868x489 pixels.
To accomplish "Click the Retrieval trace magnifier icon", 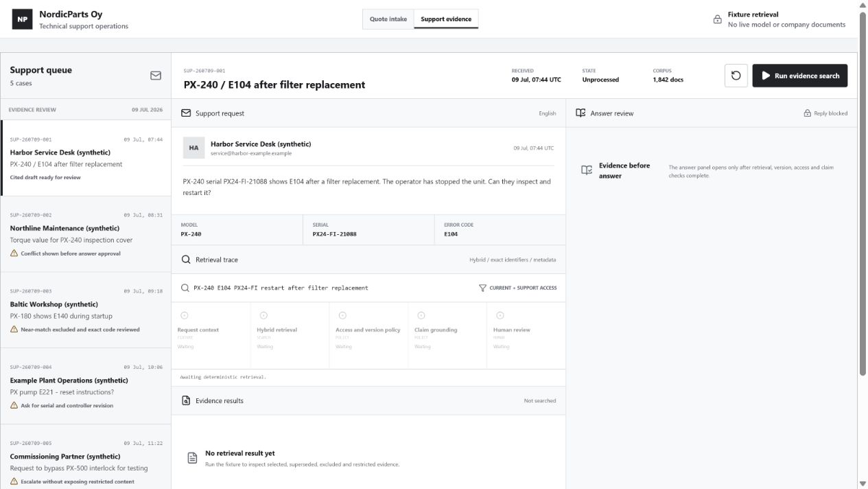I will pos(186,260).
